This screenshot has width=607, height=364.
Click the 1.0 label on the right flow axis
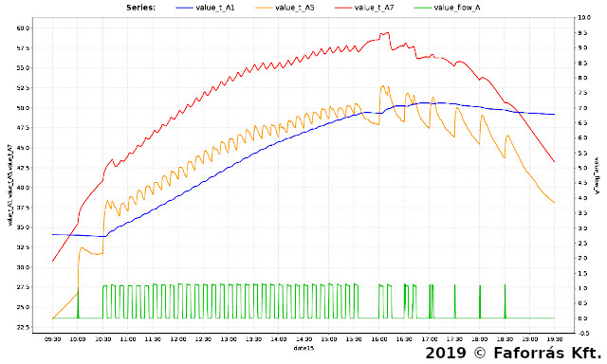point(583,288)
